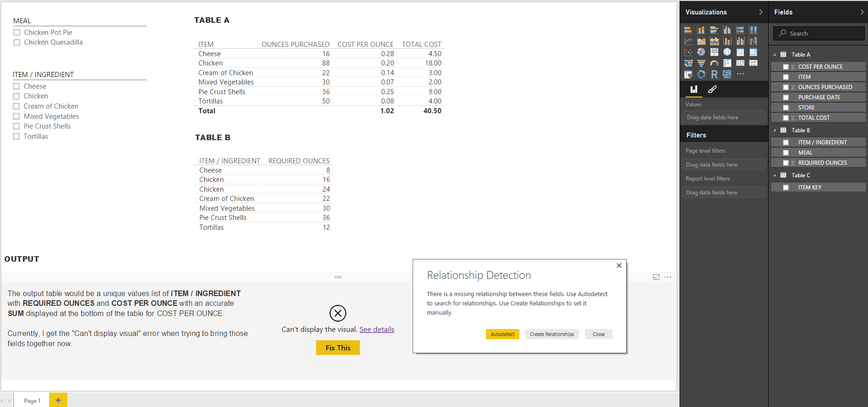Viewport: 868px width, 407px height.
Task: Select the KPI visual
Action: pos(753,63)
